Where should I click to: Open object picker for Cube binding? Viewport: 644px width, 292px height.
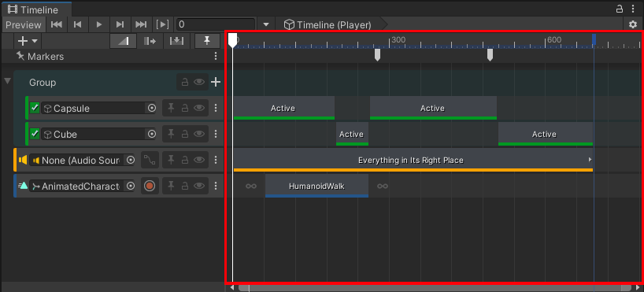coord(152,135)
